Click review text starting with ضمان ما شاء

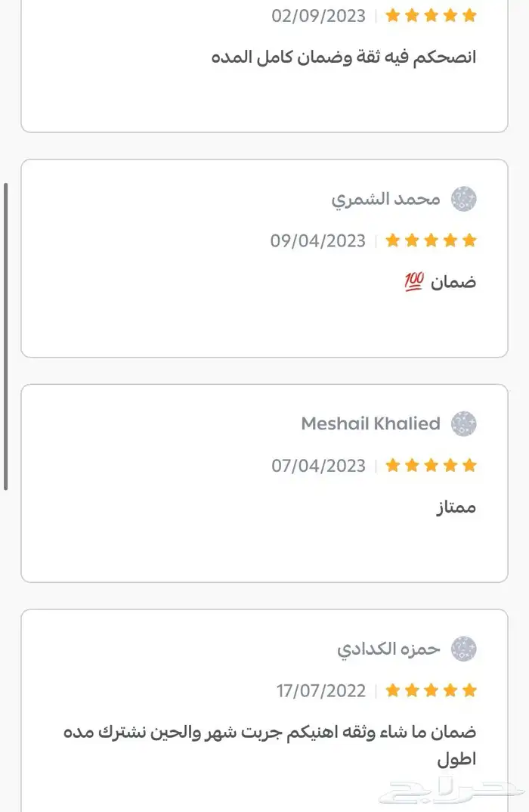pyautogui.click(x=270, y=732)
